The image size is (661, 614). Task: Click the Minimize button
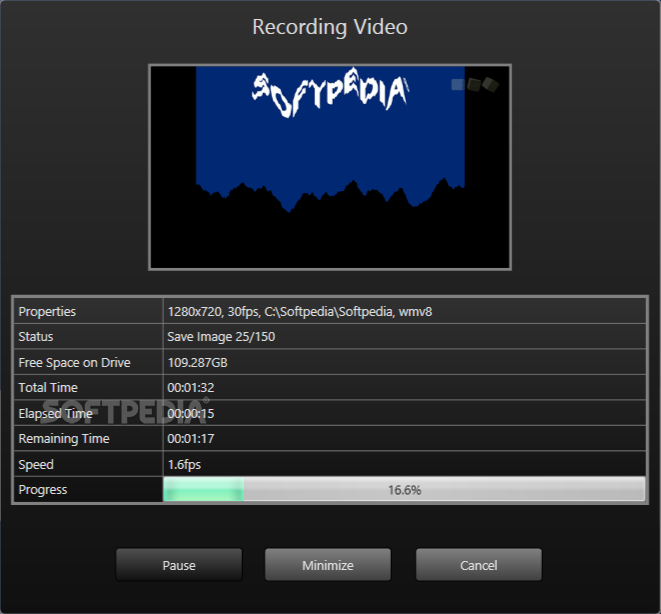click(328, 565)
